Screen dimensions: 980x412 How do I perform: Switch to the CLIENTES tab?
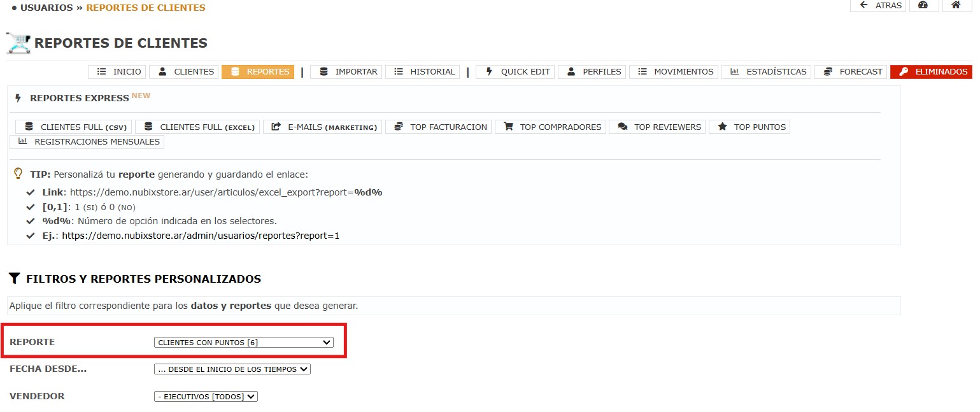click(x=185, y=72)
